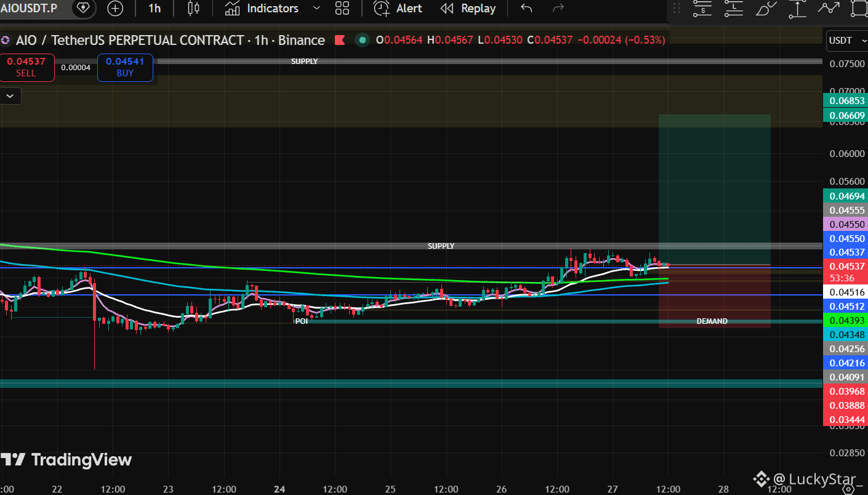
Task: Select the rectangle drawing tool
Action: (859, 9)
